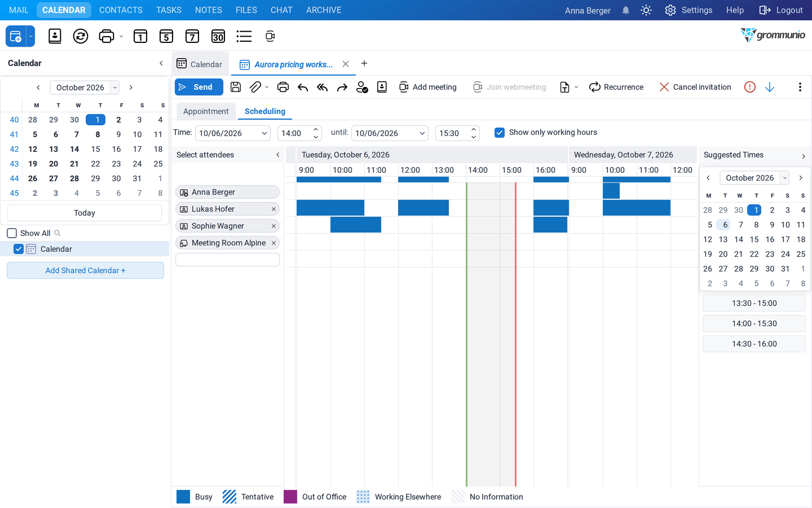Check the Show All calendars box
This screenshot has height=508, width=812.
(x=12, y=233)
